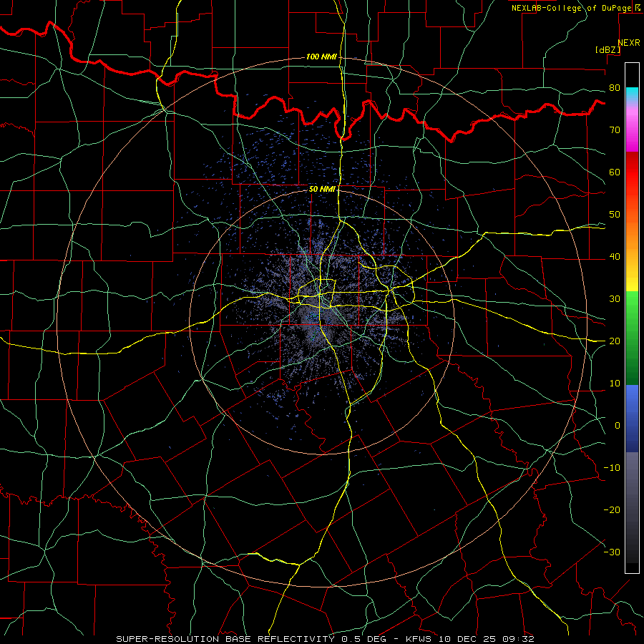The width and height of the screenshot is (644, 644).
Task: Click the 20 value on dBZ scale
Action: (x=615, y=341)
